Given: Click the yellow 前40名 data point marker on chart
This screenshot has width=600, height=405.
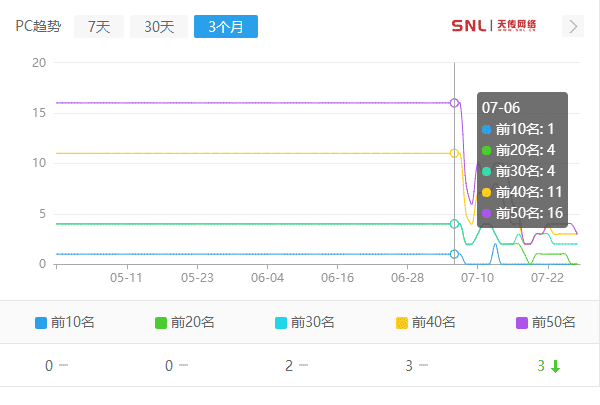Looking at the screenshot, I should 455,153.
